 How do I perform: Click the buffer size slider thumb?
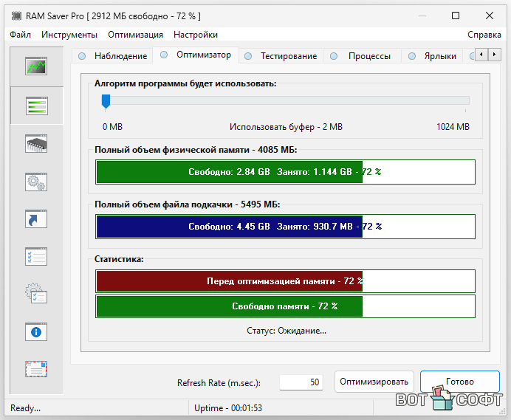pyautogui.click(x=106, y=101)
